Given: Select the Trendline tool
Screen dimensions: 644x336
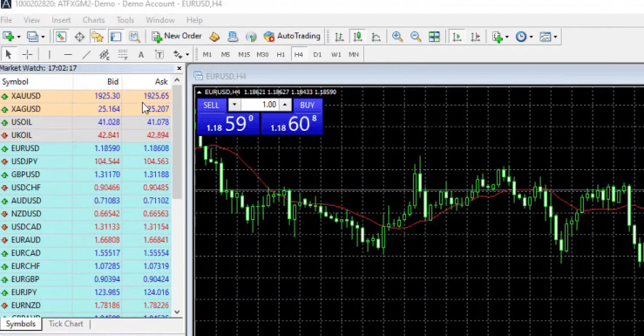Looking at the screenshot, I should (86, 54).
